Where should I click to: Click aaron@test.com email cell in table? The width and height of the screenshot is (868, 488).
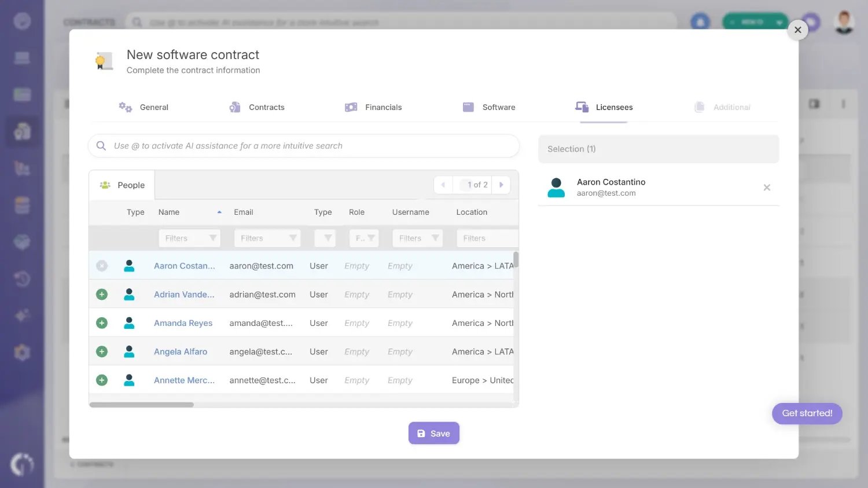261,266
